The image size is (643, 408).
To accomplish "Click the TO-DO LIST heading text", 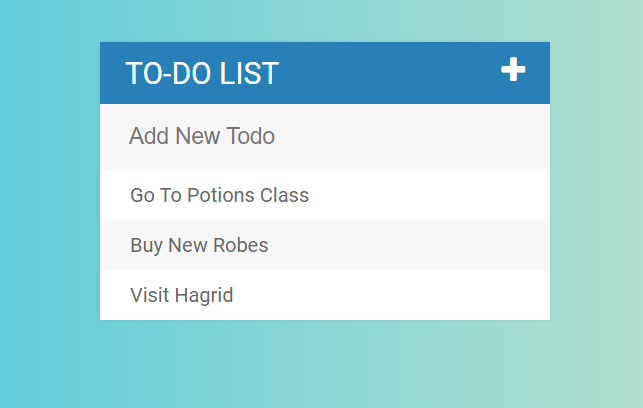I will [202, 73].
